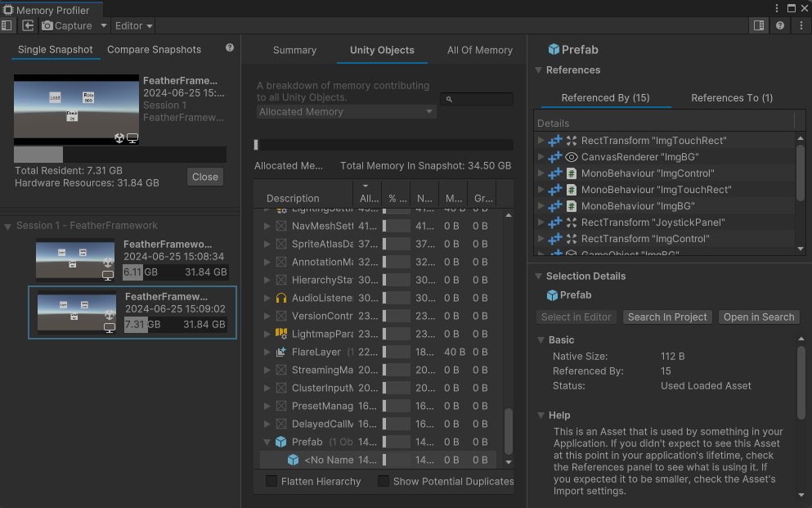The image size is (812, 508).
Task: Click MonoBehaviour "ImgControl" script icon
Action: (572, 173)
